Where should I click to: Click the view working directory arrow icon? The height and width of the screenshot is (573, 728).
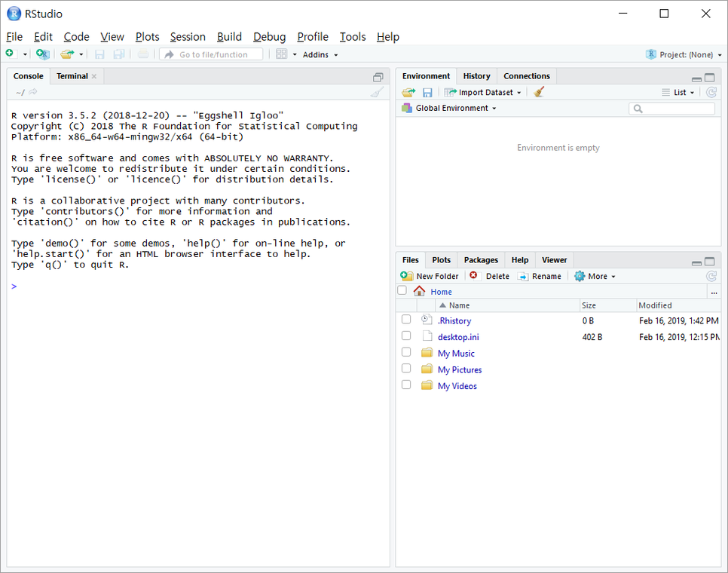point(33,92)
